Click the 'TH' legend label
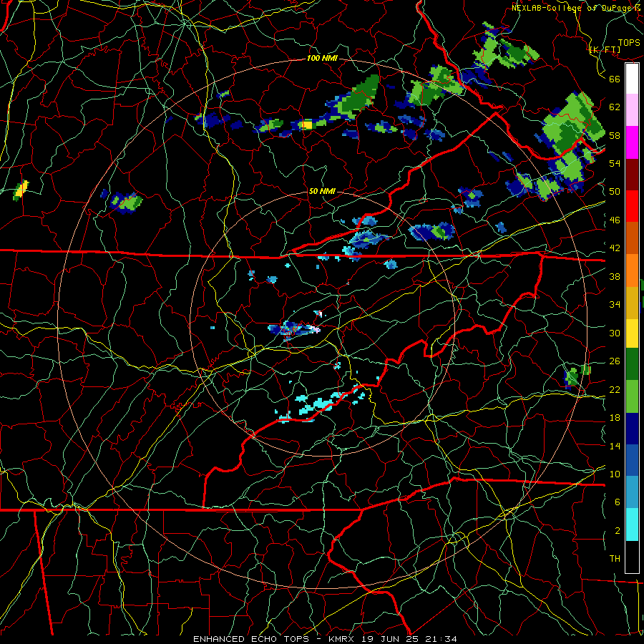 [x=615, y=559]
